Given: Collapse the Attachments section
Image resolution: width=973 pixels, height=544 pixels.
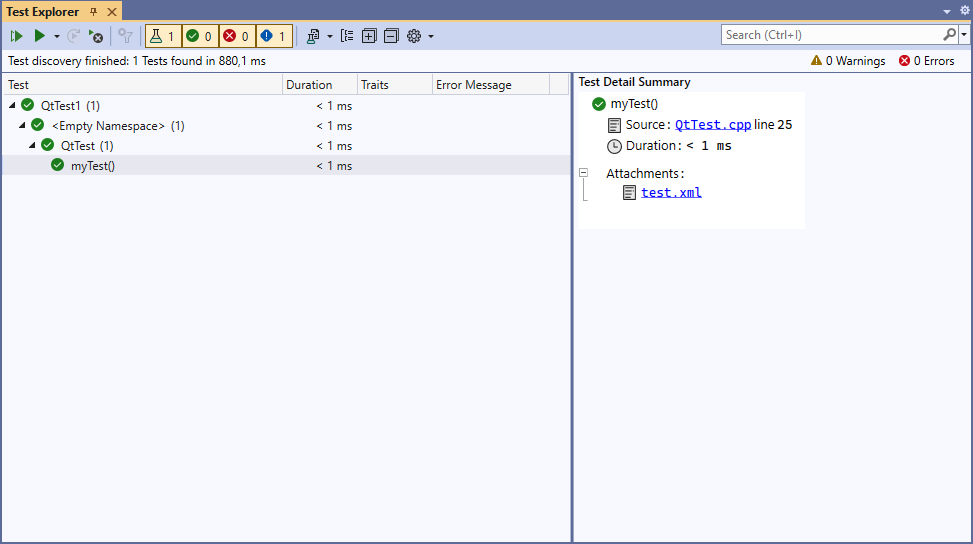Looking at the screenshot, I should pos(583,173).
